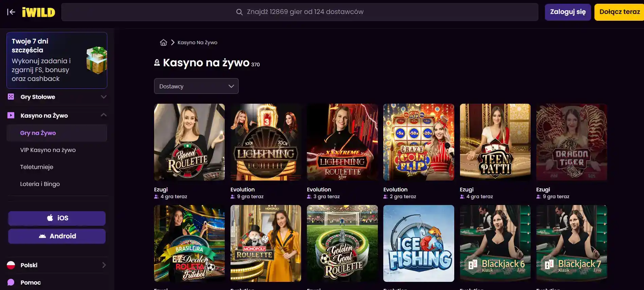Click the Pomoc chat bubble icon
This screenshot has width=644, height=290.
11,283
